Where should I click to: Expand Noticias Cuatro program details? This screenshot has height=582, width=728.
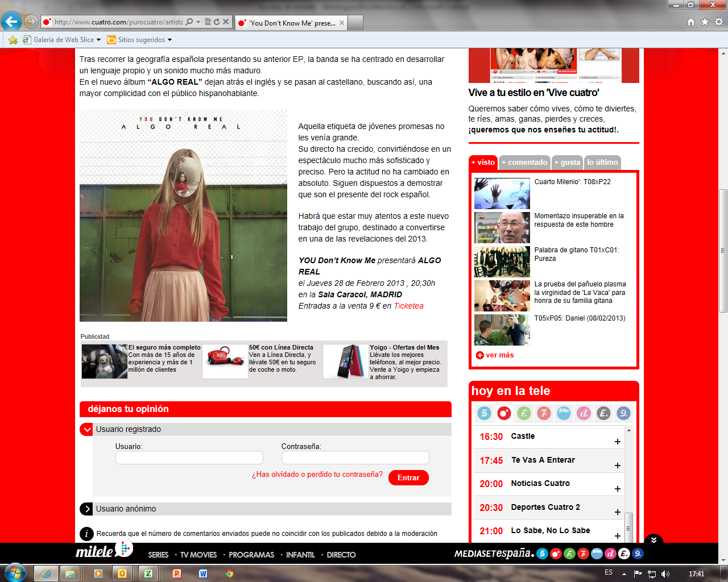[617, 489]
